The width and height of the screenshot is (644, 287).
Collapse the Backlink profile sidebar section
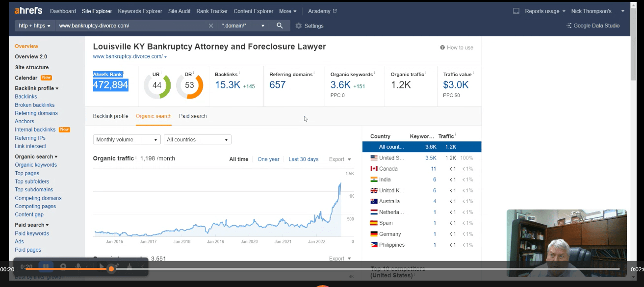click(37, 88)
